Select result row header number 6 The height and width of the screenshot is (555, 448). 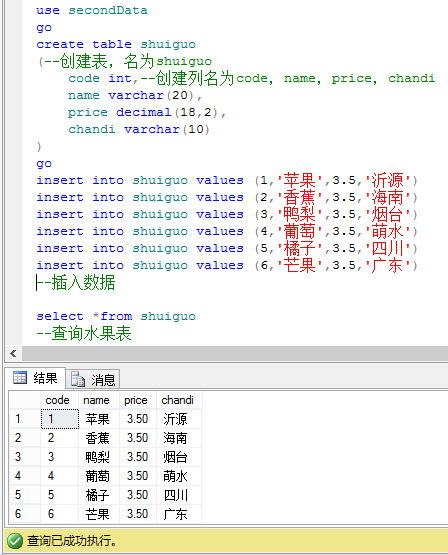pyautogui.click(x=24, y=514)
